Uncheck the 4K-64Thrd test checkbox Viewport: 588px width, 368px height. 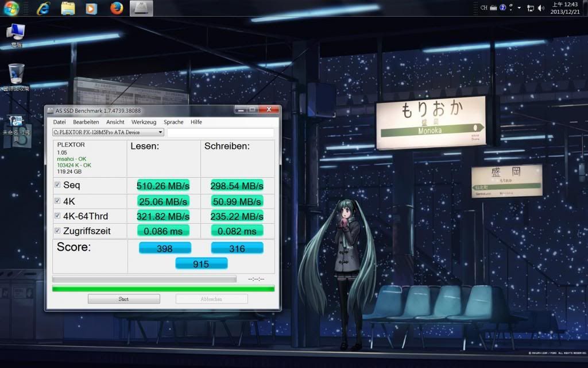pos(57,216)
